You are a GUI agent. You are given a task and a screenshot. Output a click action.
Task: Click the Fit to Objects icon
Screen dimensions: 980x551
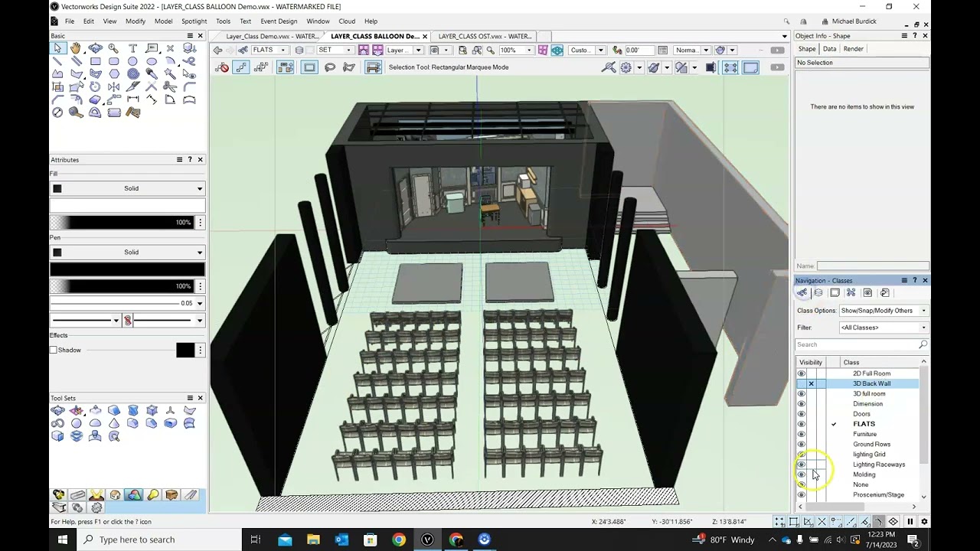(476, 50)
